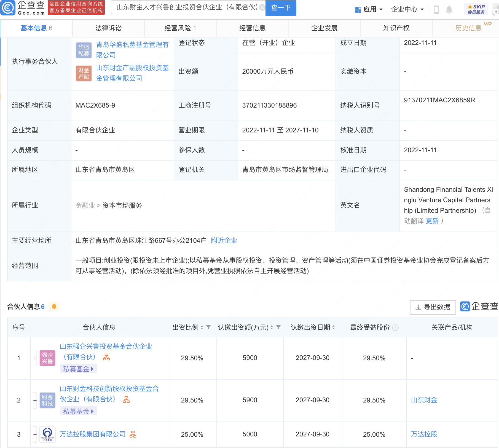
Task: Open 山东财金 related institution link
Action: tap(424, 400)
